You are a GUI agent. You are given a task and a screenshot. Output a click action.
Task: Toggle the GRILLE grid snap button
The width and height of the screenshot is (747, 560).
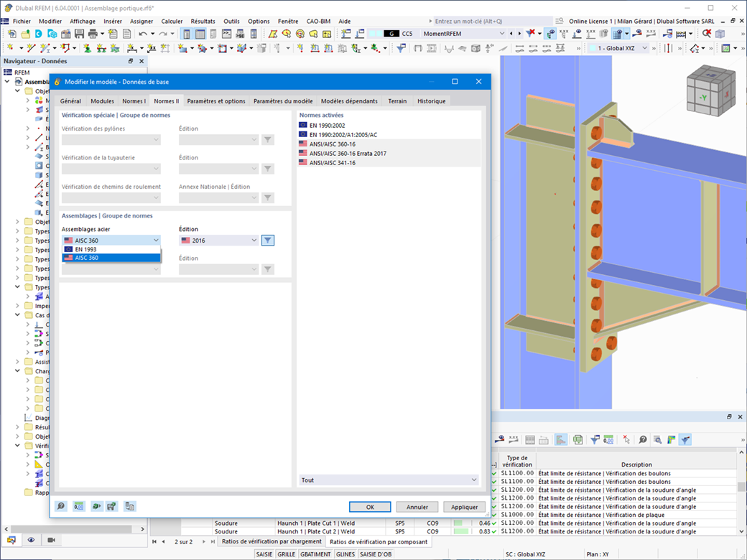[287, 554]
